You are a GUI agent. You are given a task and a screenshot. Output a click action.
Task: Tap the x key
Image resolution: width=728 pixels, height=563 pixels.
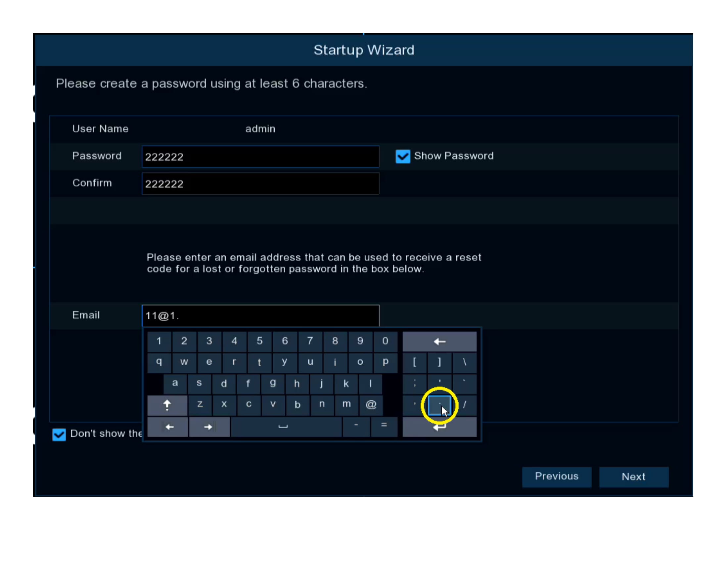(224, 405)
